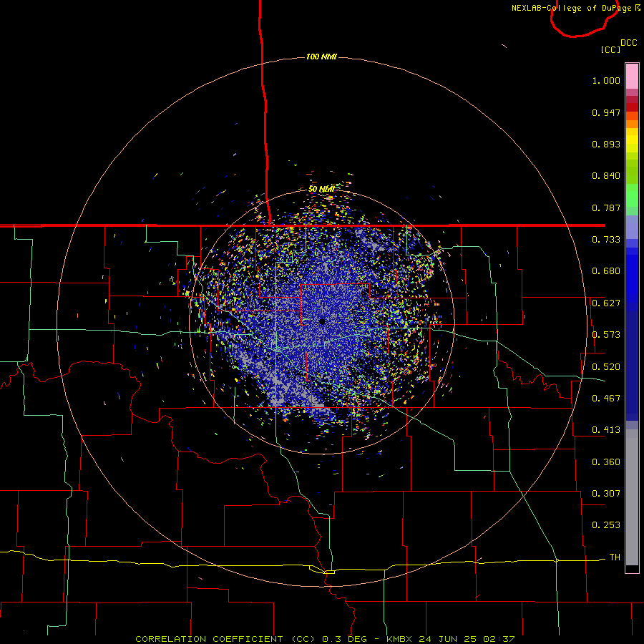Click the TH threshold label
The width and height of the screenshot is (644, 644).
tap(615, 557)
